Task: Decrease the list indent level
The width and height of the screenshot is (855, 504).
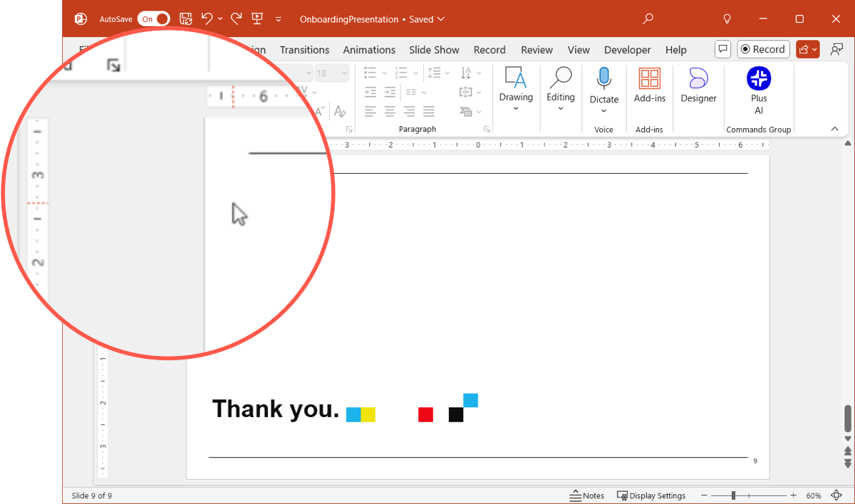Action: 370,92
